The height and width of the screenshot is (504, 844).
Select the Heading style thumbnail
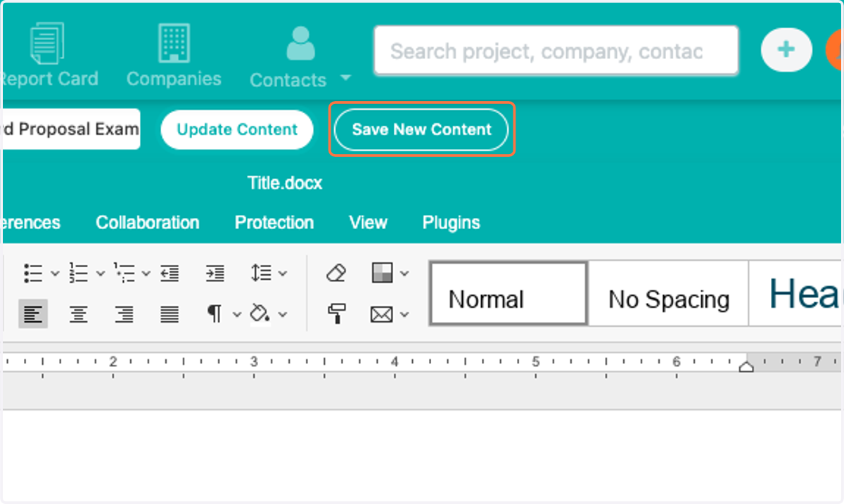pos(796,293)
